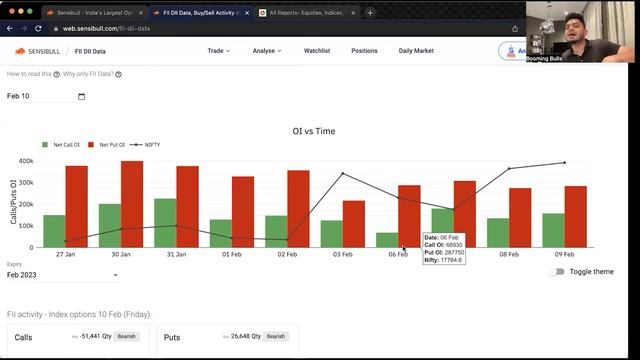Image resolution: width=640 pixels, height=360 pixels.
Task: Click the 26,648 Qty puts value
Action: [246, 336]
